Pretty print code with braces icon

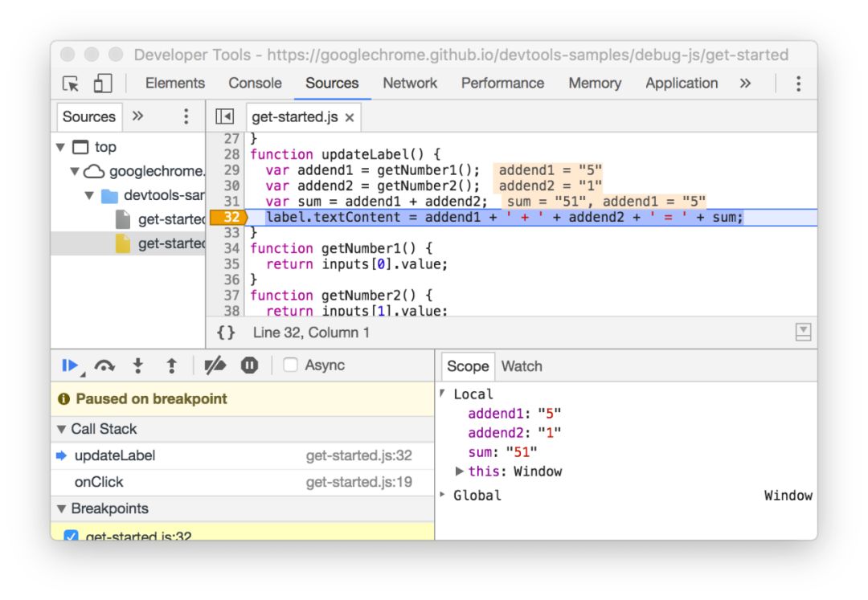pyautogui.click(x=226, y=333)
